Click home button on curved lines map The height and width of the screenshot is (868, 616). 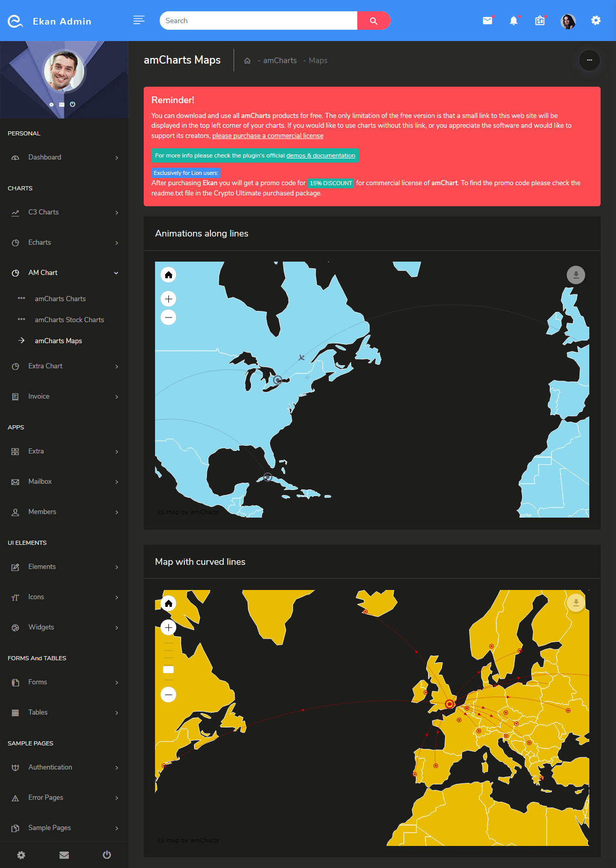tap(168, 603)
